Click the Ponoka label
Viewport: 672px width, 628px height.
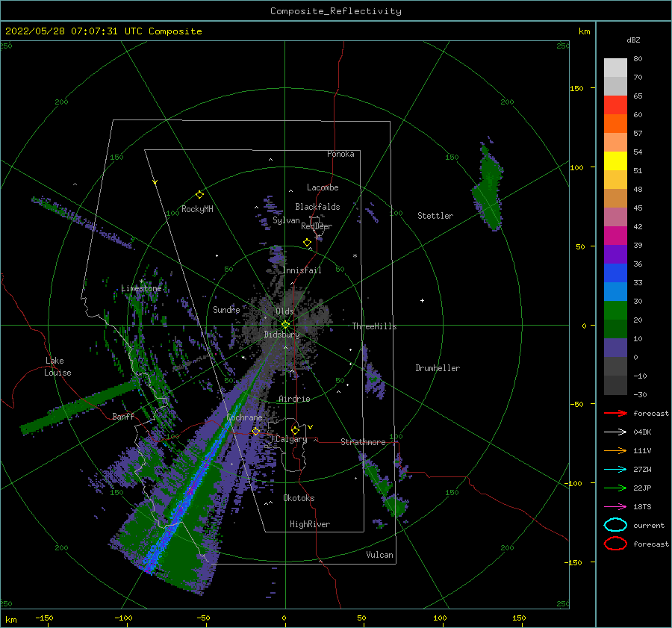pyautogui.click(x=340, y=154)
